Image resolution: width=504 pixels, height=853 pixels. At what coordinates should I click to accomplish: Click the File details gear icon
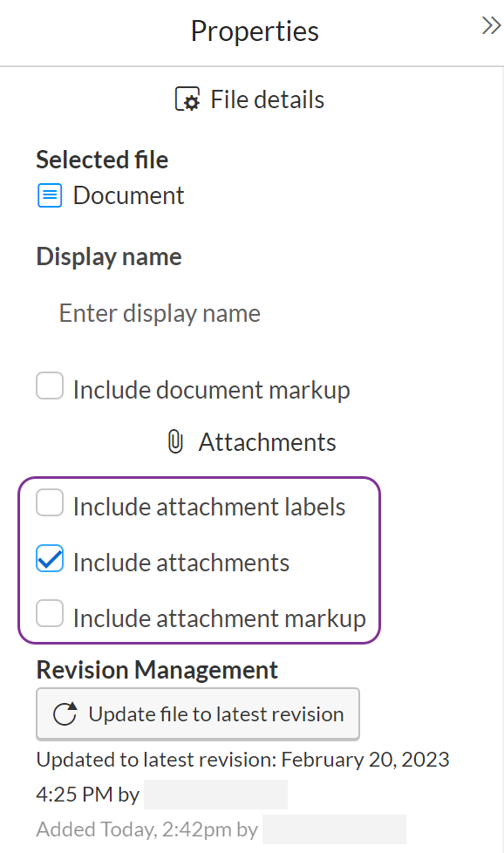click(x=188, y=99)
